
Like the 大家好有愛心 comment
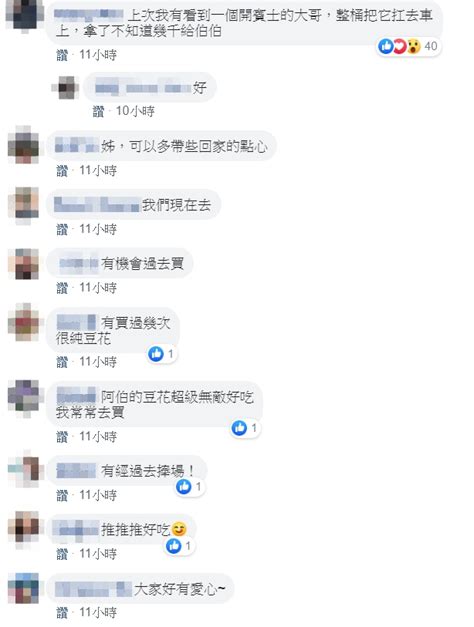pos(62,612)
